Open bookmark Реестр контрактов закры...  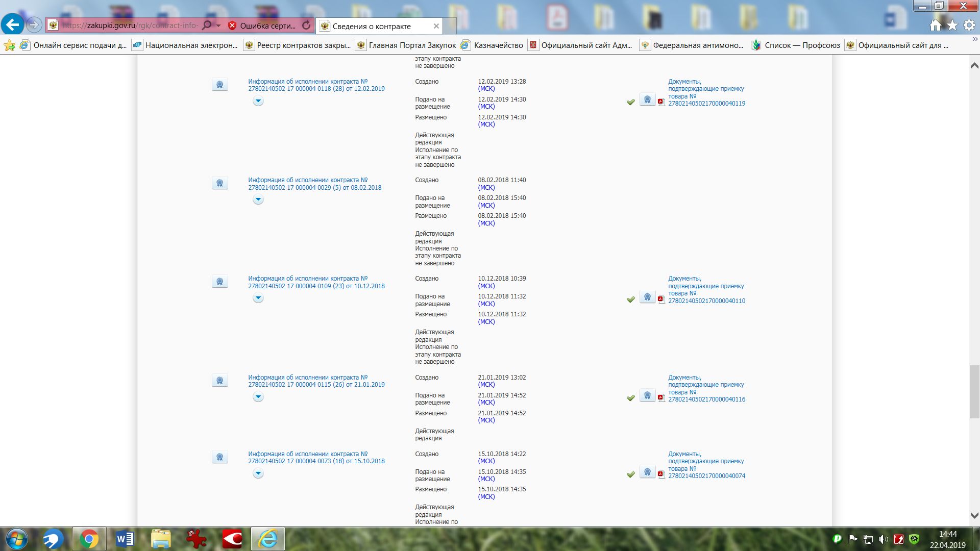(x=297, y=45)
